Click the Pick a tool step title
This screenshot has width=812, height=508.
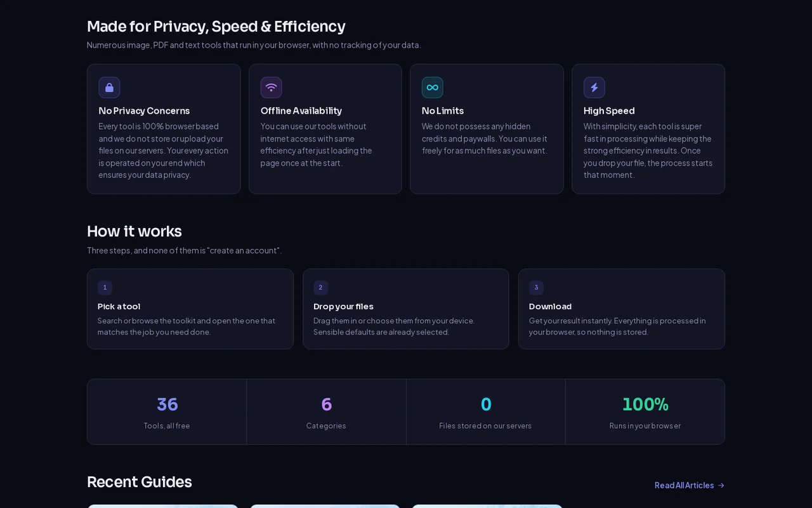tap(119, 306)
